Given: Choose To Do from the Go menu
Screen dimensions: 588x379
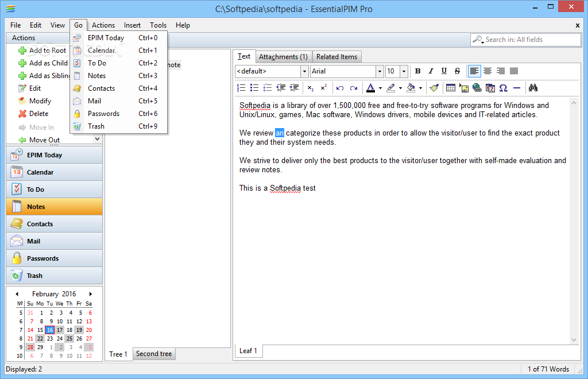Looking at the screenshot, I should click(x=118, y=63).
